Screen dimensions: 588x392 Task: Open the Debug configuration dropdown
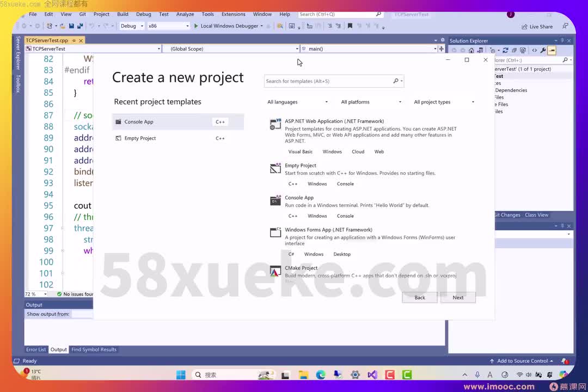point(132,26)
